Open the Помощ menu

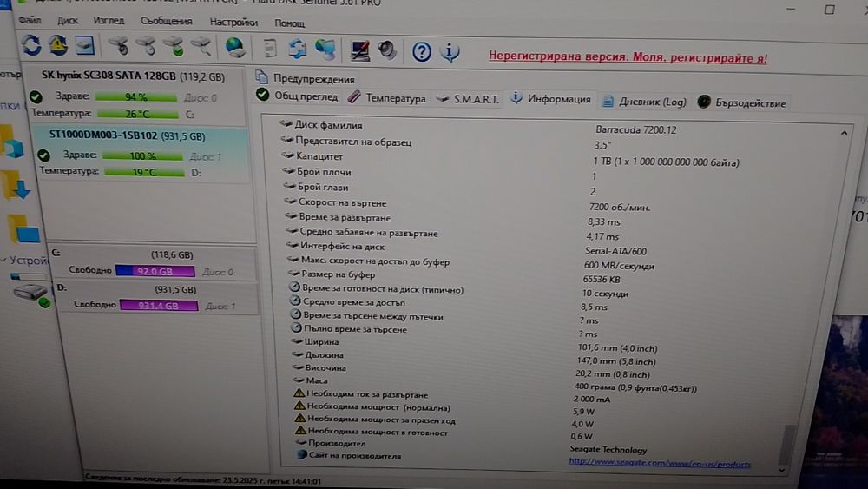coord(290,23)
